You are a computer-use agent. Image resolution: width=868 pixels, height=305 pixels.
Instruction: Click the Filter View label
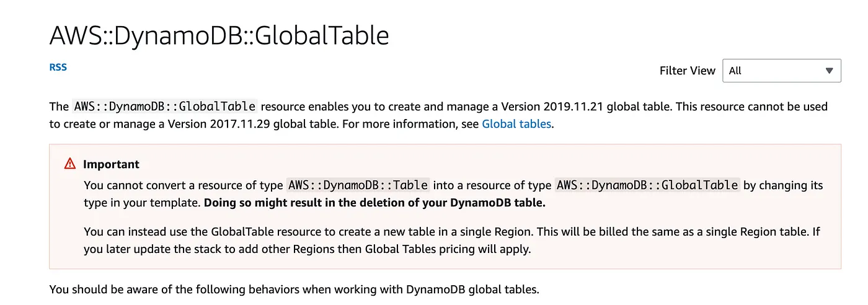coord(687,71)
